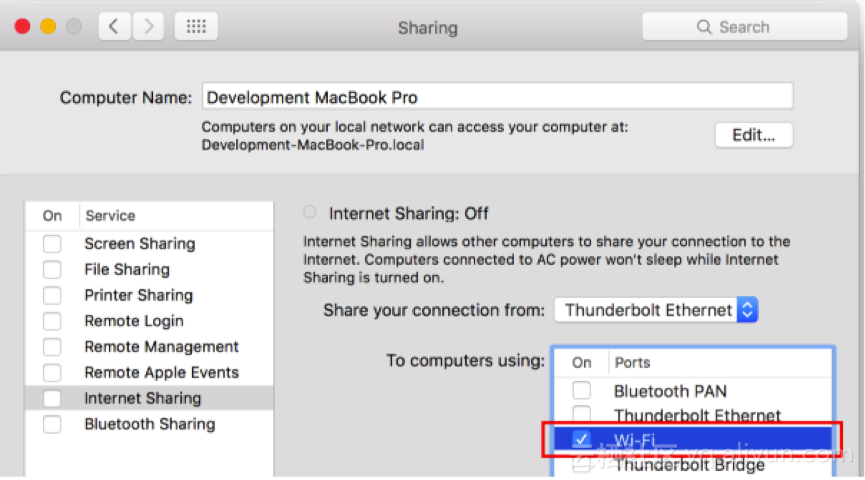
Task: Close the Sharing window
Action: tap(23, 26)
